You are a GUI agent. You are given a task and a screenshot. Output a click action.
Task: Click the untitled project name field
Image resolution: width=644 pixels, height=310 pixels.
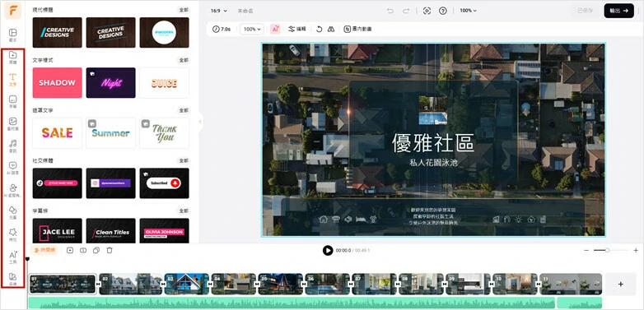pos(245,11)
